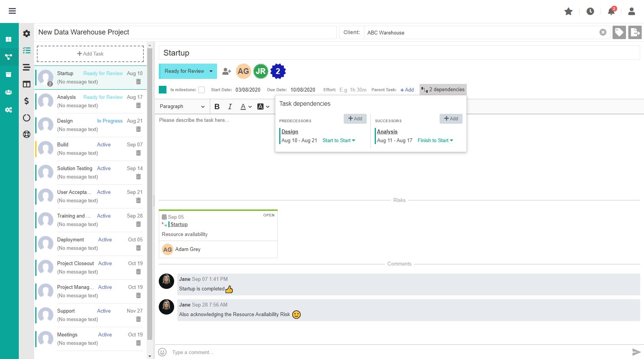Click Add button under Predecessors
This screenshot has width=644, height=359.
click(355, 119)
